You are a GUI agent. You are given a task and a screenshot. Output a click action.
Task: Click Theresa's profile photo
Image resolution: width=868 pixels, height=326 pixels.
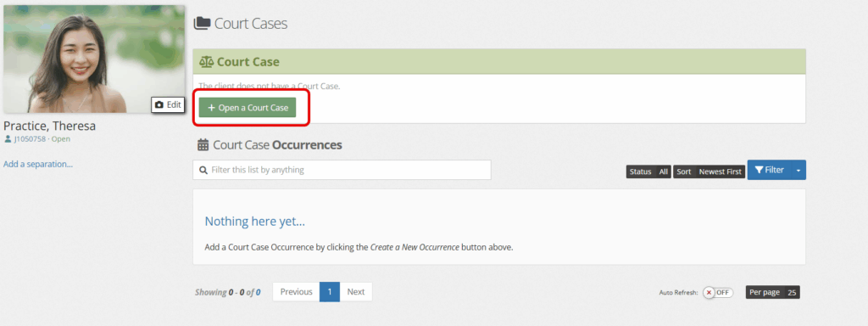click(94, 59)
